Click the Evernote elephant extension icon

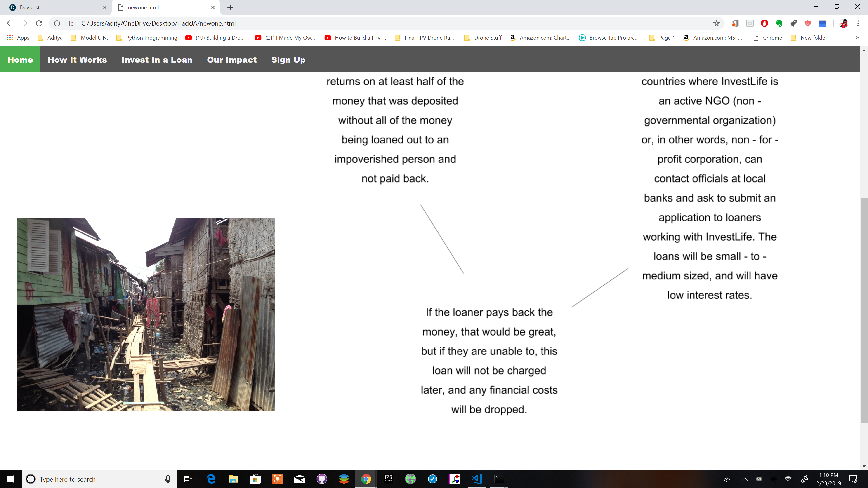779,23
